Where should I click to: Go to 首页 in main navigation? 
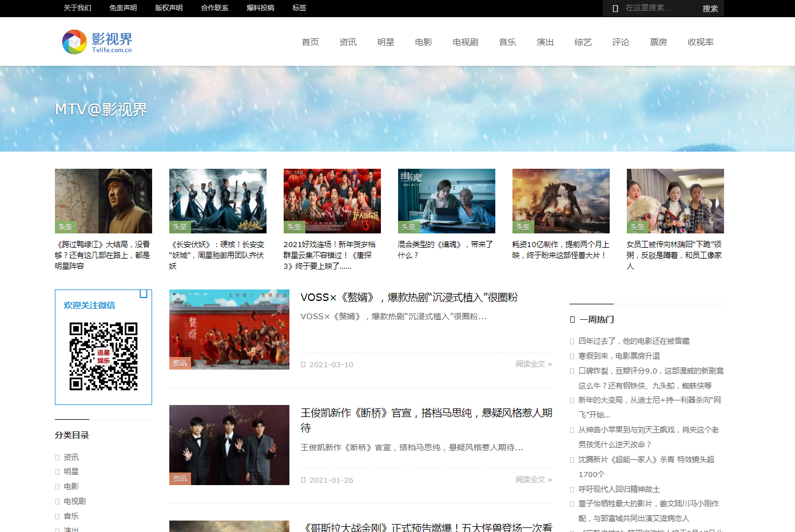[x=311, y=42]
